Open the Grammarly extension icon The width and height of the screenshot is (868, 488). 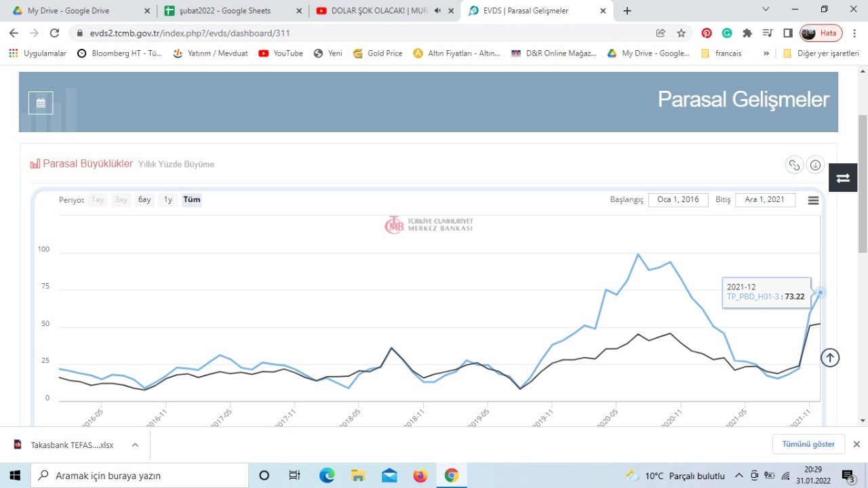[727, 33]
